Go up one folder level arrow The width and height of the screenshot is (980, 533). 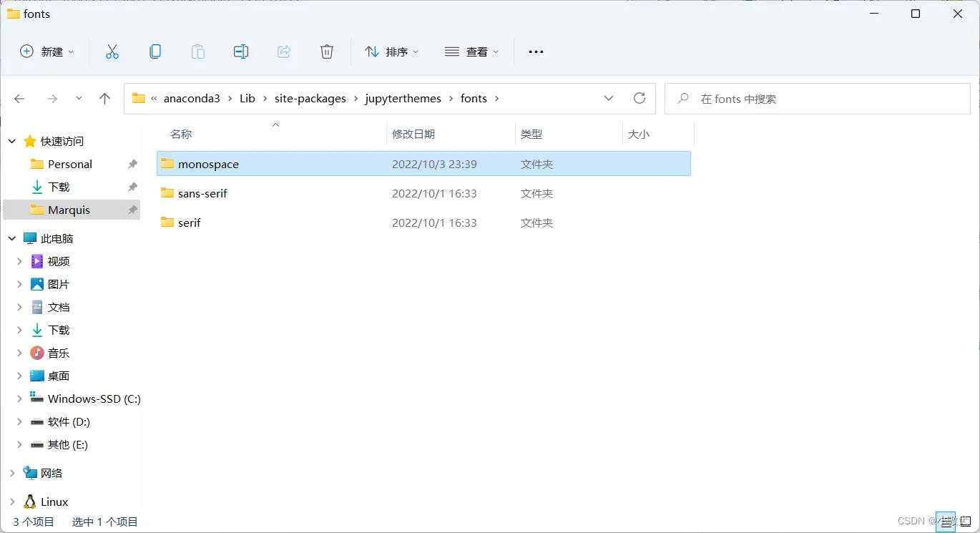[x=105, y=99]
